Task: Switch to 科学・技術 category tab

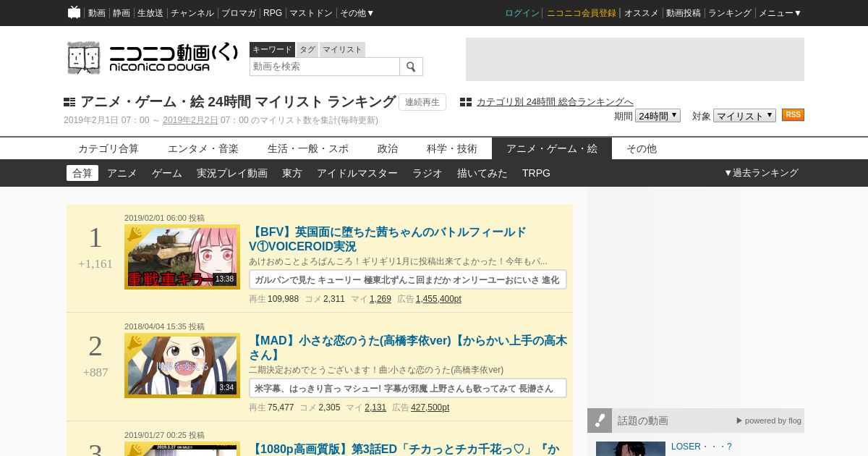Action: pyautogui.click(x=452, y=148)
